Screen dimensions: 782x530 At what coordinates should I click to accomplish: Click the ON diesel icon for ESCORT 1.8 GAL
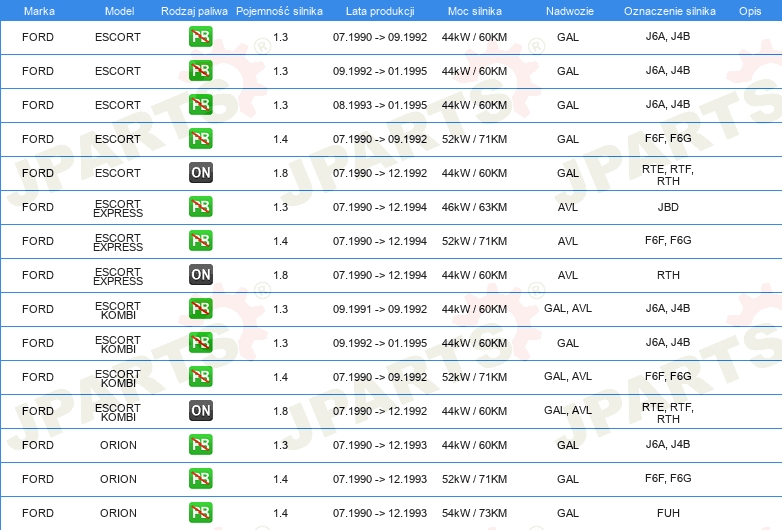[x=200, y=173]
